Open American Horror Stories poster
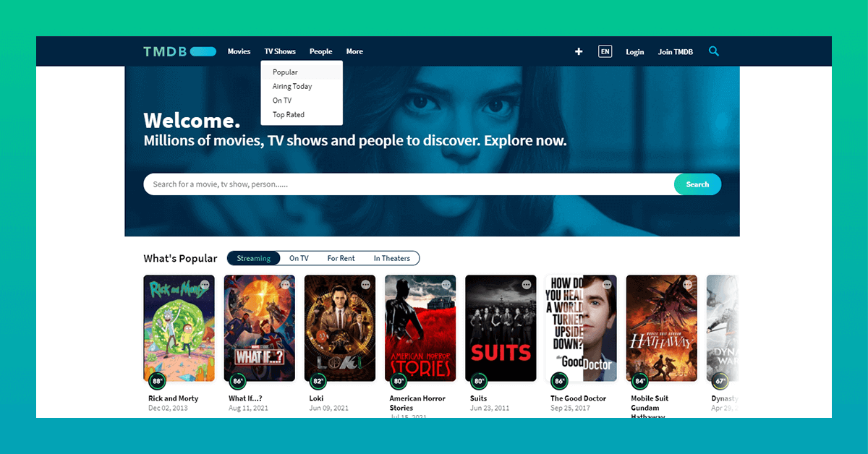The image size is (868, 454). pyautogui.click(x=420, y=327)
